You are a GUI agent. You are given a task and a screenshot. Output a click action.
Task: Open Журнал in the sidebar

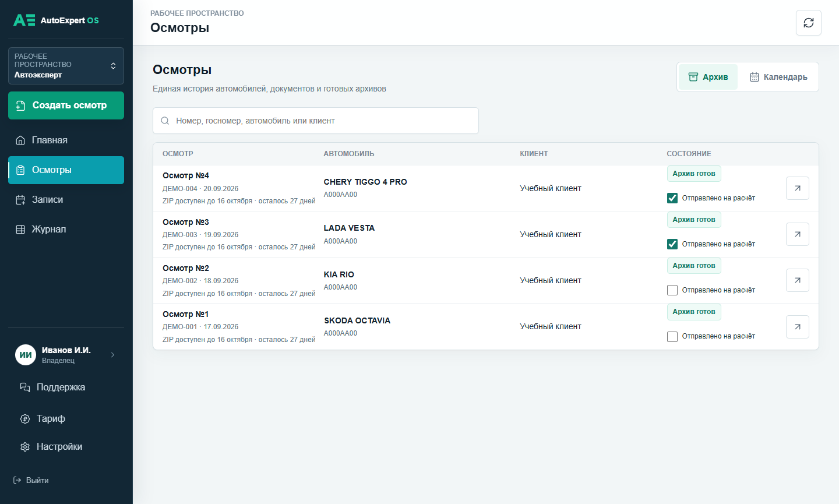pos(66,230)
